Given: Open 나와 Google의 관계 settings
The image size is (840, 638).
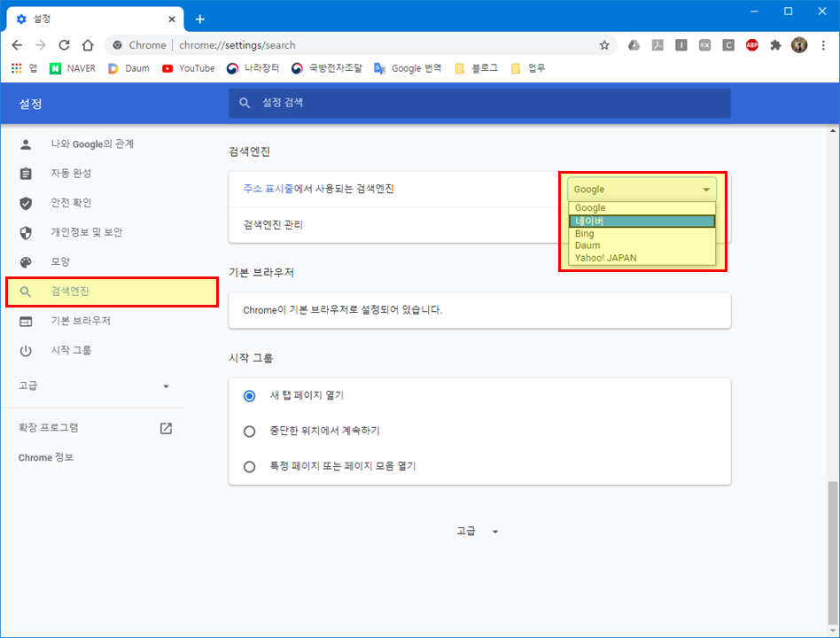Looking at the screenshot, I should coord(94,144).
